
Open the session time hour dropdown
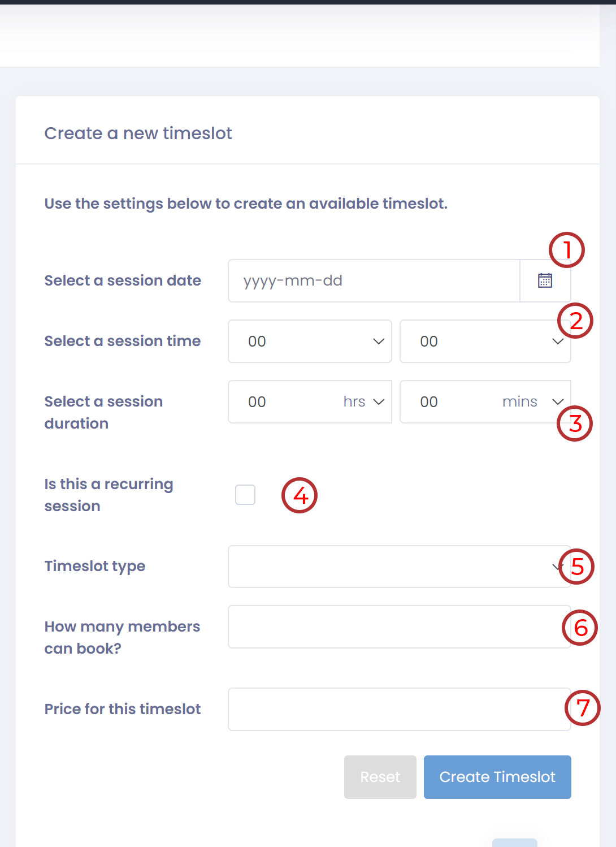pyautogui.click(x=310, y=341)
